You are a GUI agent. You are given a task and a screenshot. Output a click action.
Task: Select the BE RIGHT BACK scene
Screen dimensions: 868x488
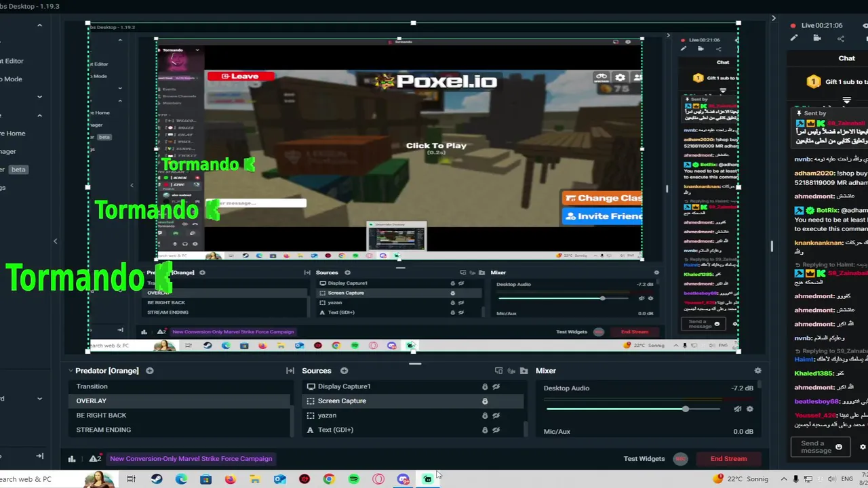[x=179, y=415]
